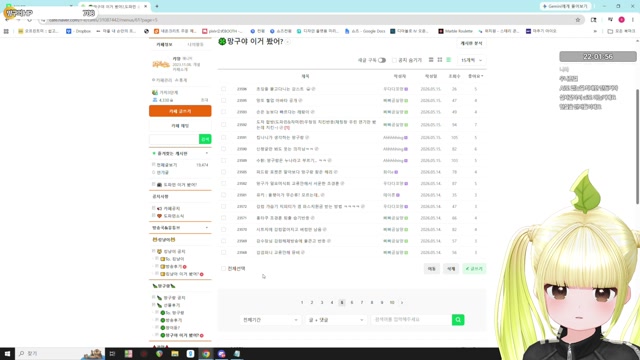Open the 글 + 댓글 search scope dropdown
The image size is (640, 360).
[336, 320]
